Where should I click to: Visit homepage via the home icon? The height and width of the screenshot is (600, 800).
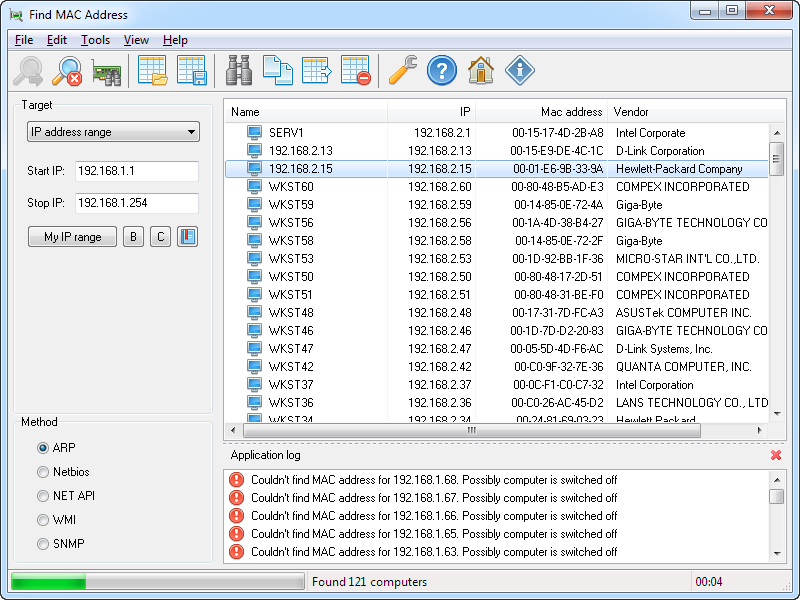point(481,70)
